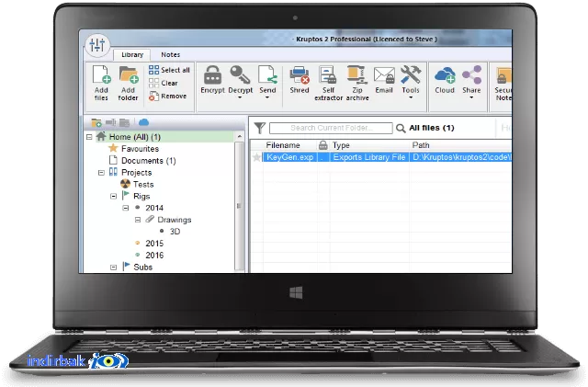Choose Select all in the ribbon
This screenshot has width=588, height=387.
(x=169, y=70)
